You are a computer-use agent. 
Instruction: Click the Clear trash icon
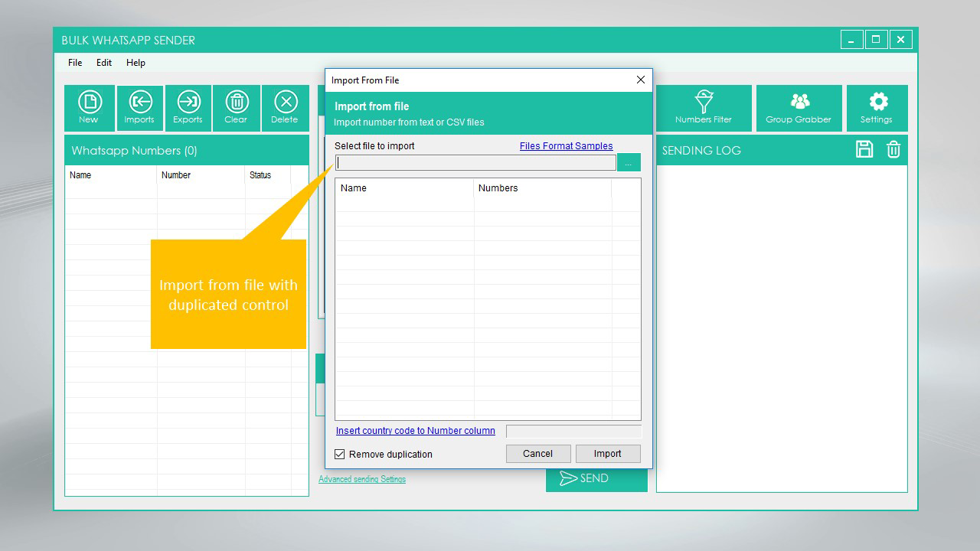(x=236, y=108)
